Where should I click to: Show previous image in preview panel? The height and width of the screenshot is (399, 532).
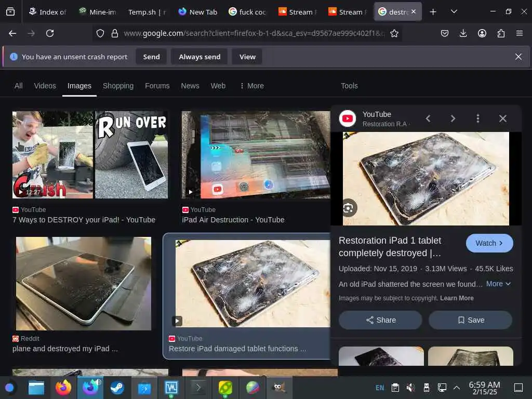(x=428, y=118)
